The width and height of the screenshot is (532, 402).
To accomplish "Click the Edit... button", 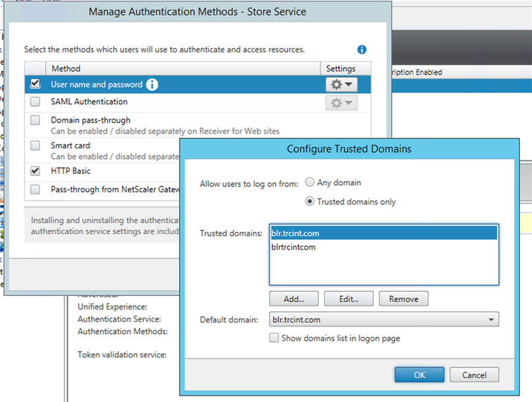I will tap(349, 299).
